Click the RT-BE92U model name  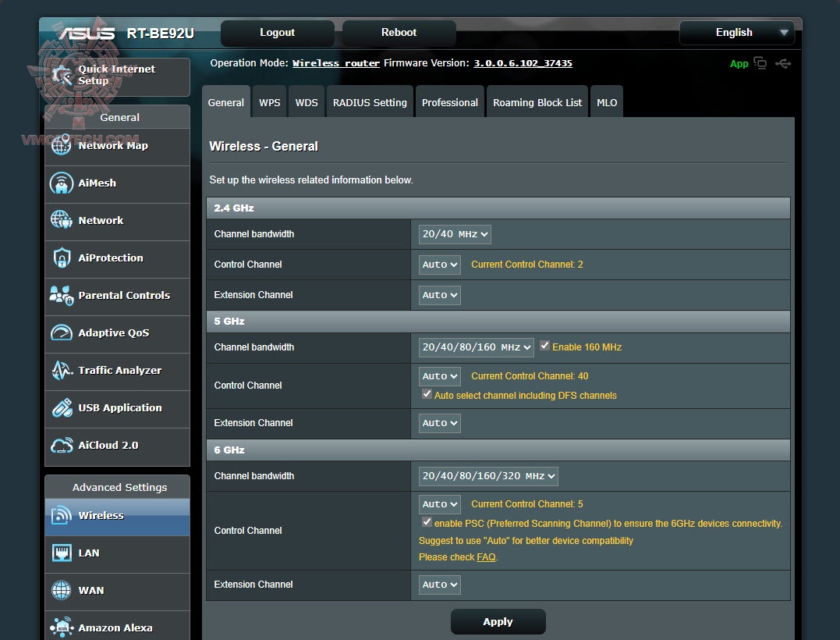tap(160, 34)
